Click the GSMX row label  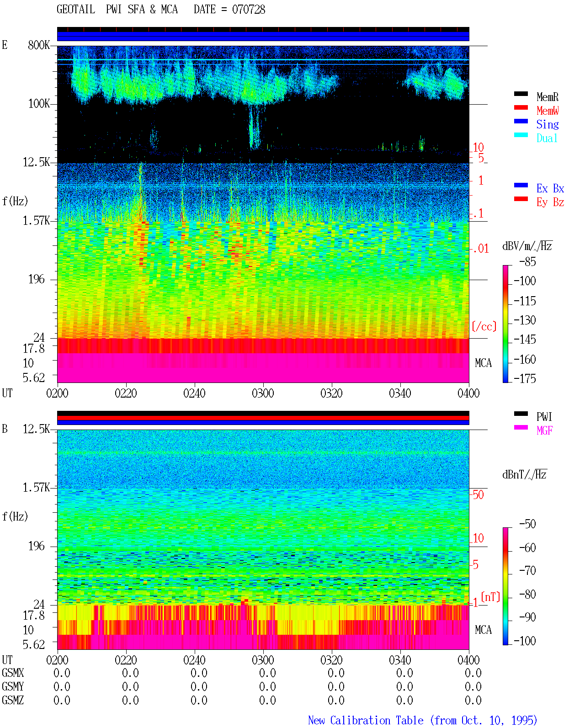[13, 673]
